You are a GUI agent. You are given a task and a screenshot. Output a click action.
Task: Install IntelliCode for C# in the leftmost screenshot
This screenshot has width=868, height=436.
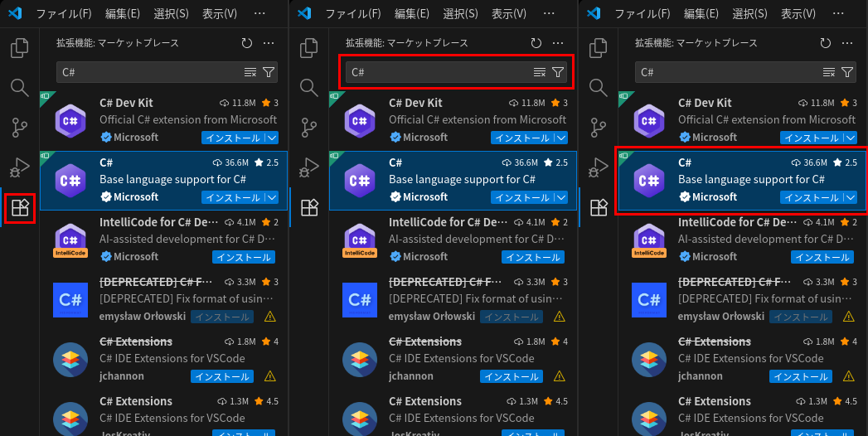point(245,257)
